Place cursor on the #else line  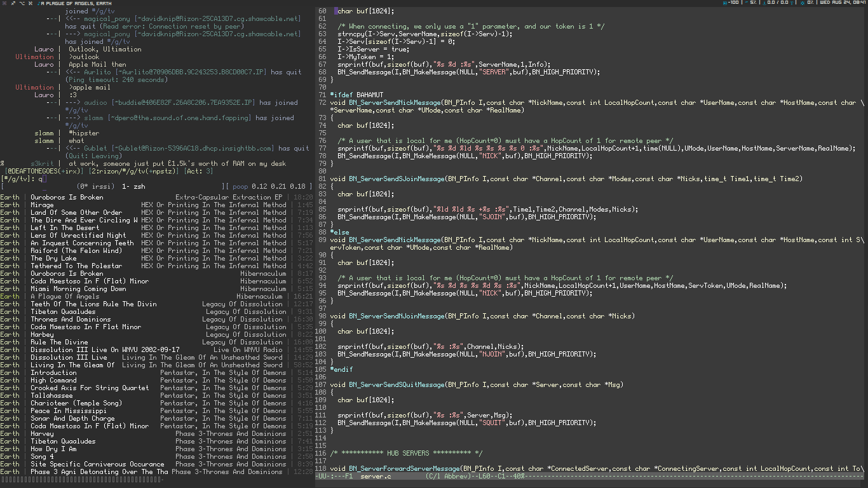coord(339,233)
